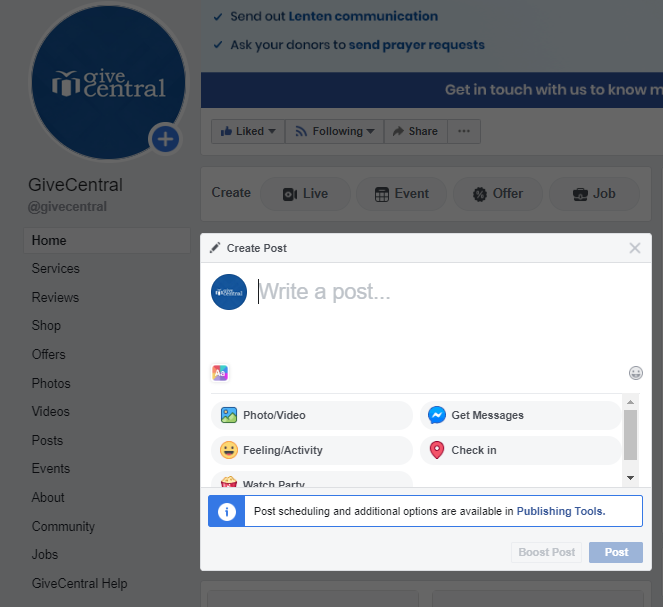The height and width of the screenshot is (607, 663).
Task: Open the Home tab in sidebar
Action: point(107,241)
